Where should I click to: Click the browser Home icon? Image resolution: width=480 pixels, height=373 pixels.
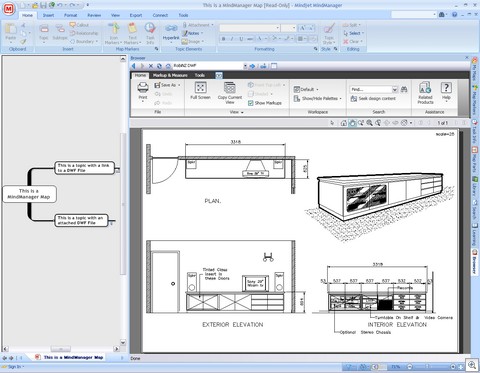168,66
